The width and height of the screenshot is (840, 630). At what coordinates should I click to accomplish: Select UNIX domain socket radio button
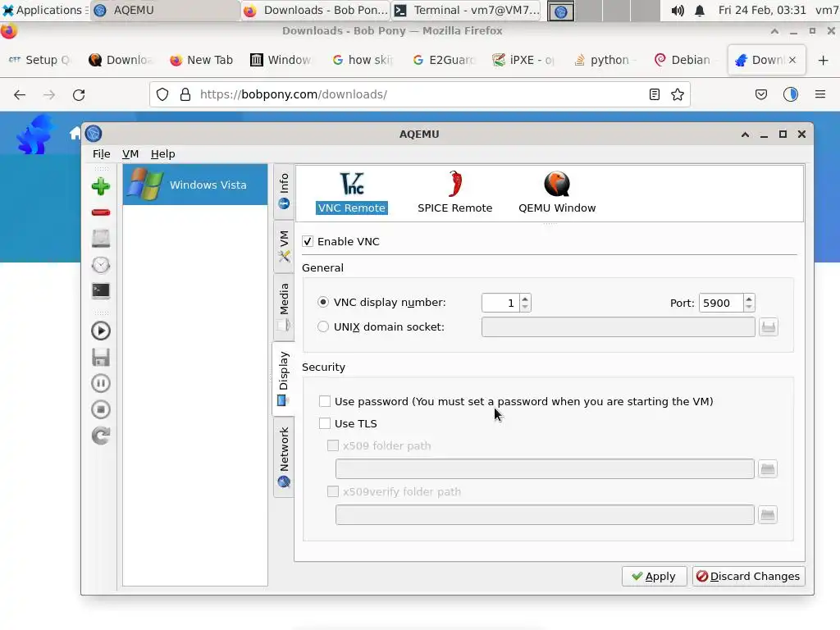(x=323, y=326)
